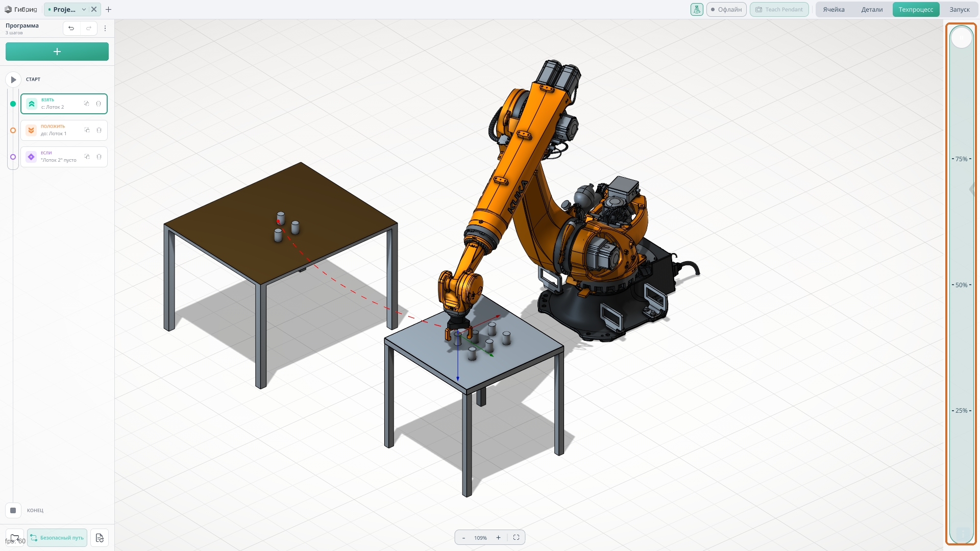
Task: Delete the ЕСЛИ step
Action: point(99,157)
